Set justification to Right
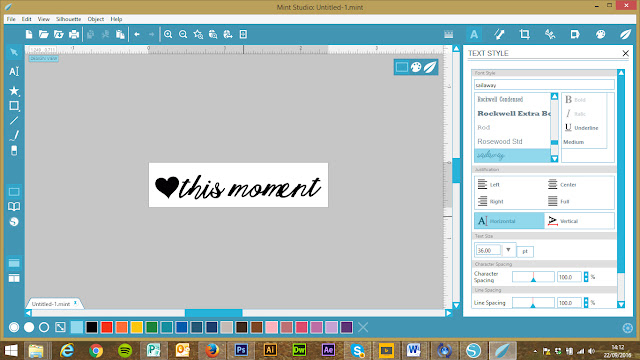Image resolution: width=640 pixels, height=360 pixels. [490, 201]
